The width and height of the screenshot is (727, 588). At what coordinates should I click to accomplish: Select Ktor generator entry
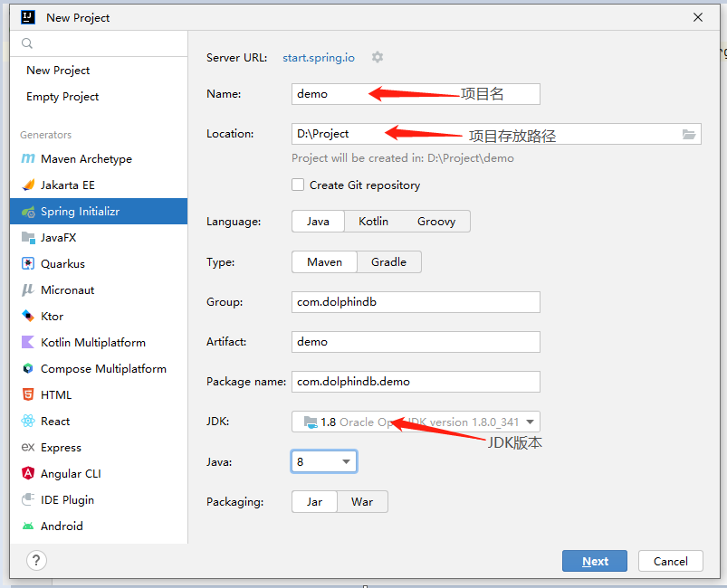click(99, 316)
